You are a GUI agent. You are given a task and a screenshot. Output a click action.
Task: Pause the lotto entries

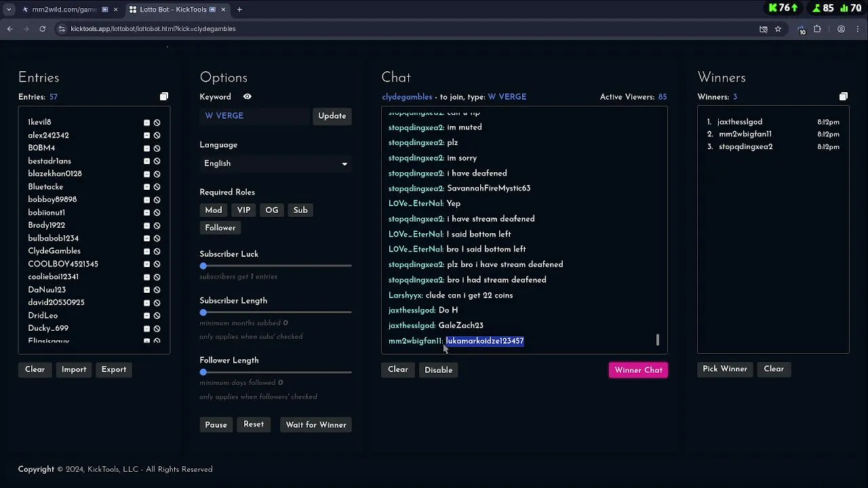[216, 425]
